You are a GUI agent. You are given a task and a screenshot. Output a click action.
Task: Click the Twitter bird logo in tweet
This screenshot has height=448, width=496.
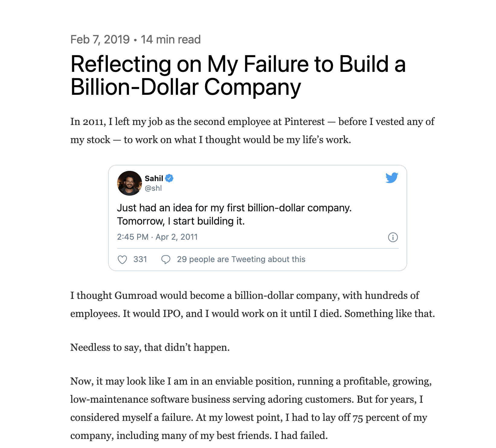pyautogui.click(x=392, y=178)
